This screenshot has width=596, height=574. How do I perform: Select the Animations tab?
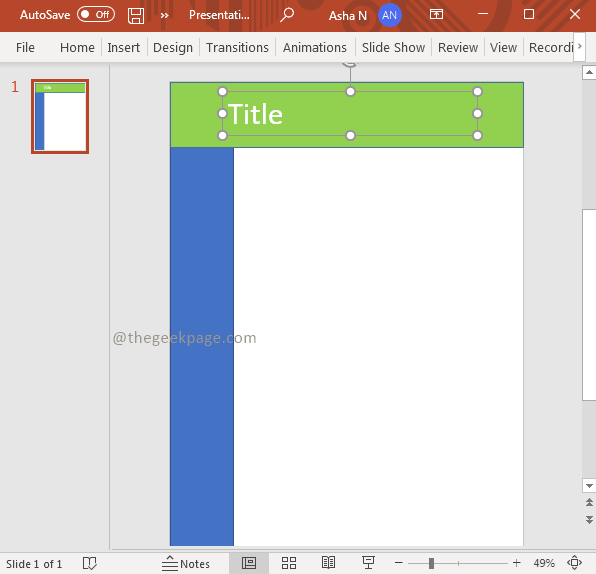(315, 48)
